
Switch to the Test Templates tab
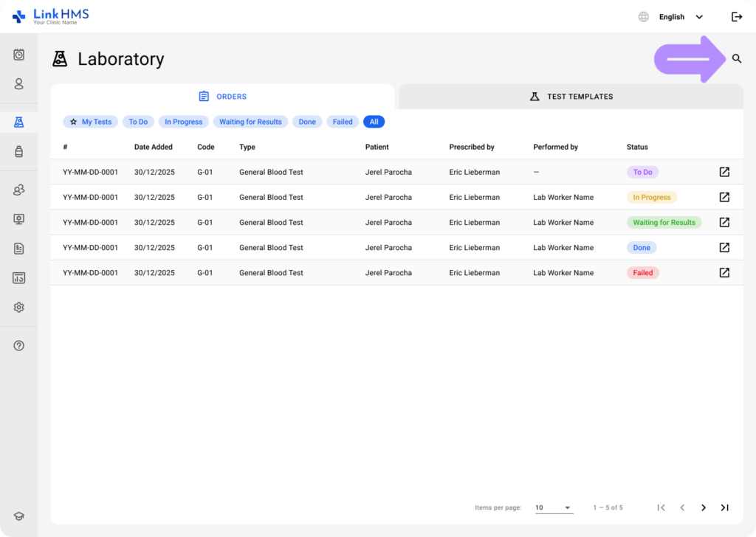pyautogui.click(x=571, y=97)
